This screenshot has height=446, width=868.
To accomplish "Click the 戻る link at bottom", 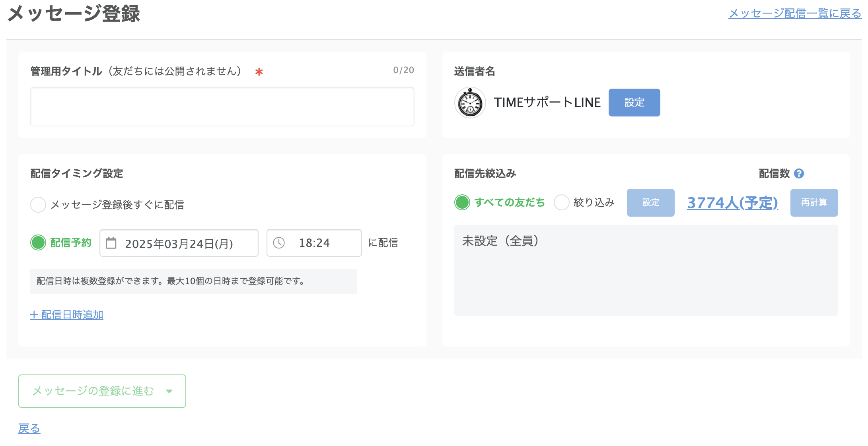I will pyautogui.click(x=29, y=429).
